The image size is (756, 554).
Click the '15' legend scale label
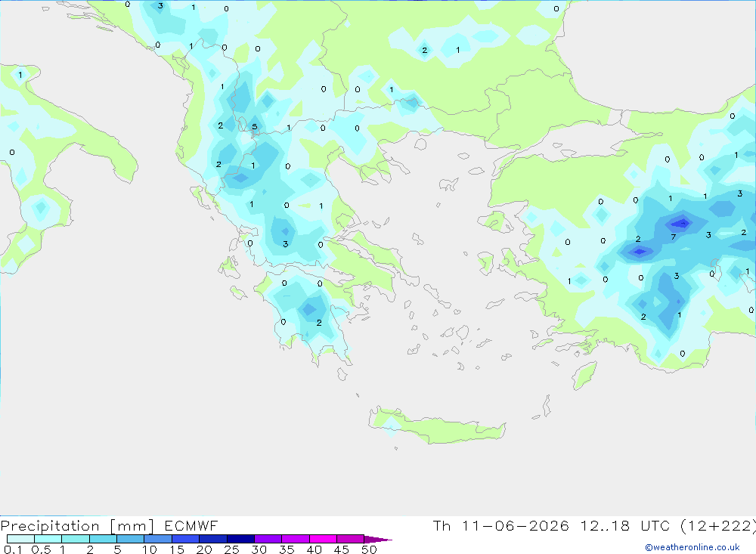[177, 549]
